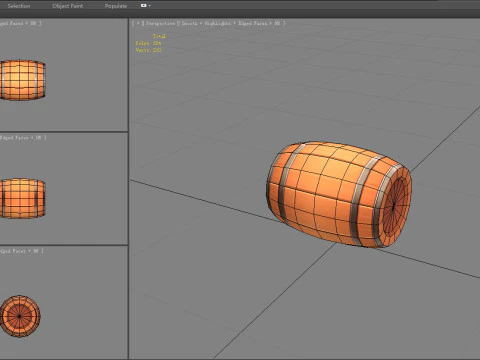
Task: Open the ribbon display mode dropdown arrow
Action: click(150, 6)
